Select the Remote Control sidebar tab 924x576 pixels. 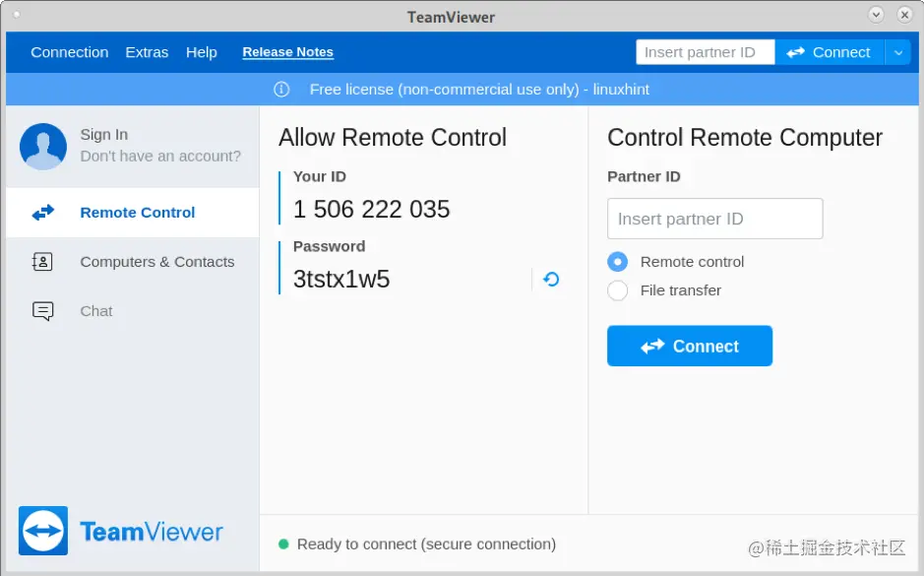pos(133,213)
